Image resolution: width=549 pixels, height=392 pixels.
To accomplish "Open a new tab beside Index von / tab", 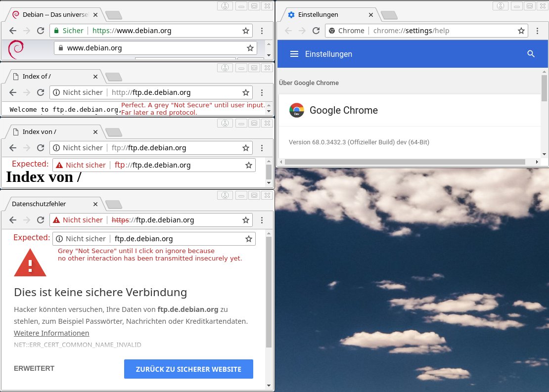I will coord(113,132).
